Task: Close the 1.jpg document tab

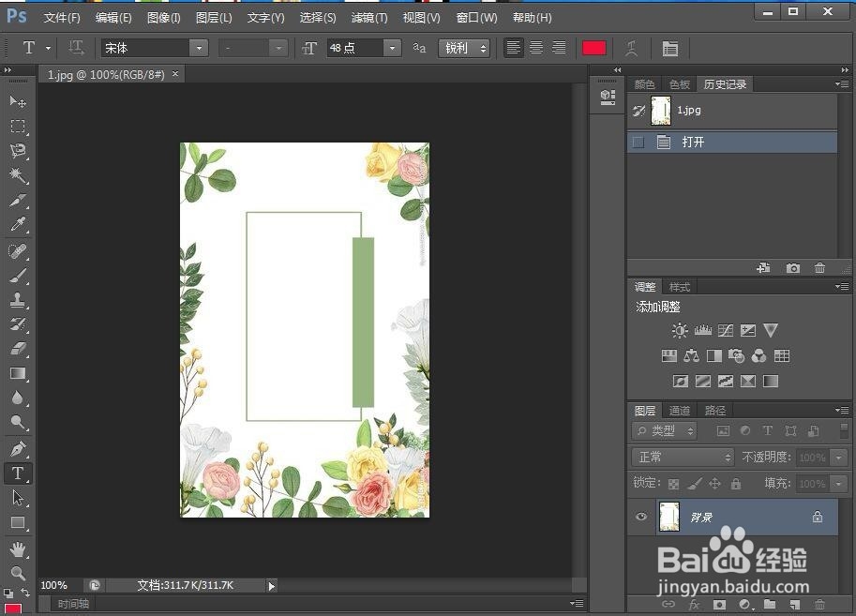Action: pyautogui.click(x=175, y=74)
